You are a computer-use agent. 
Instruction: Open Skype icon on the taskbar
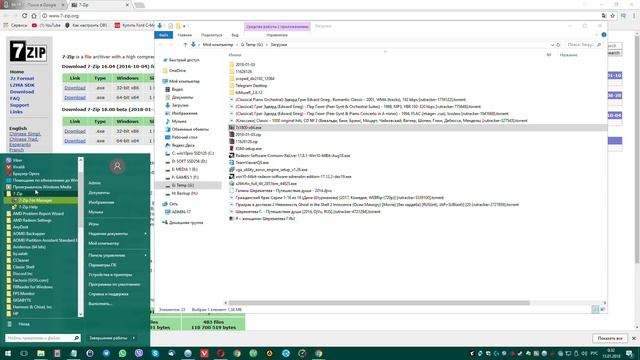155,353
